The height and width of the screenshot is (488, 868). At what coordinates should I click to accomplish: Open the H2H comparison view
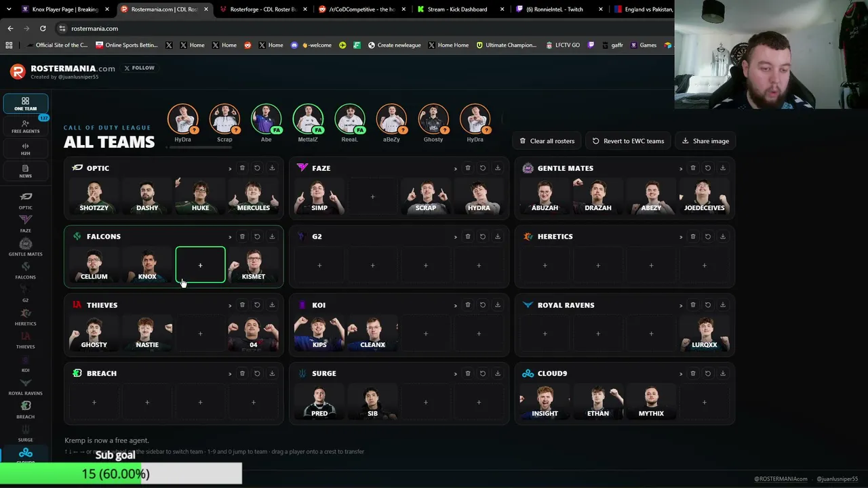(x=25, y=148)
